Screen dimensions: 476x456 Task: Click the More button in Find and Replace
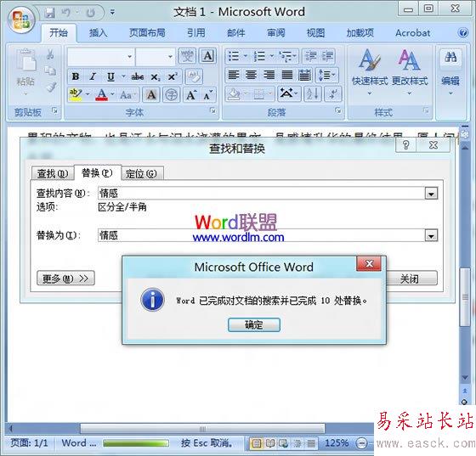[x=65, y=278]
